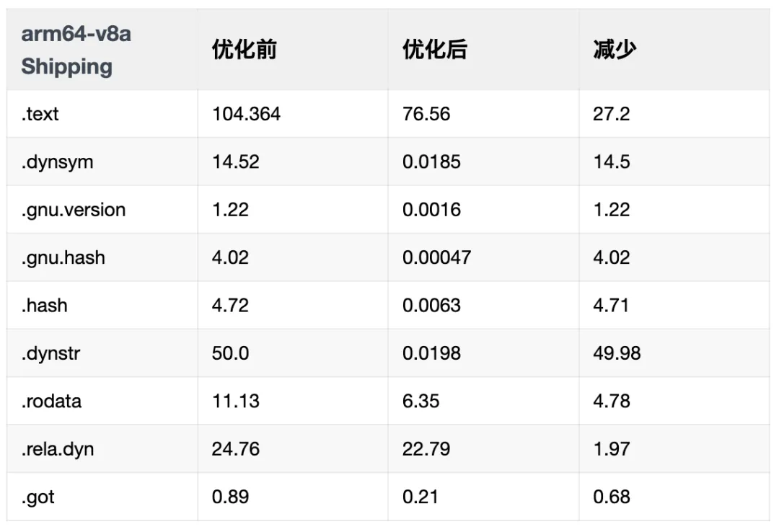
Task: Click the 0.0185 cell for .dynsym
Action: [431, 161]
